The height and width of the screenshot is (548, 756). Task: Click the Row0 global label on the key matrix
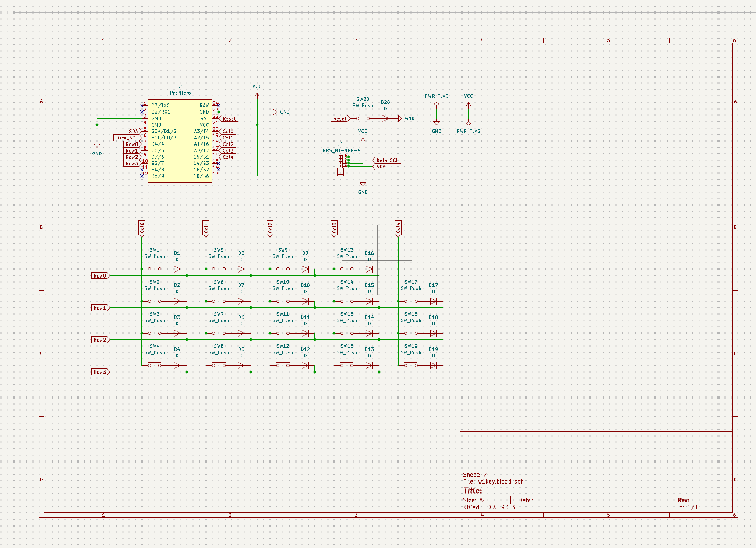[x=100, y=276]
